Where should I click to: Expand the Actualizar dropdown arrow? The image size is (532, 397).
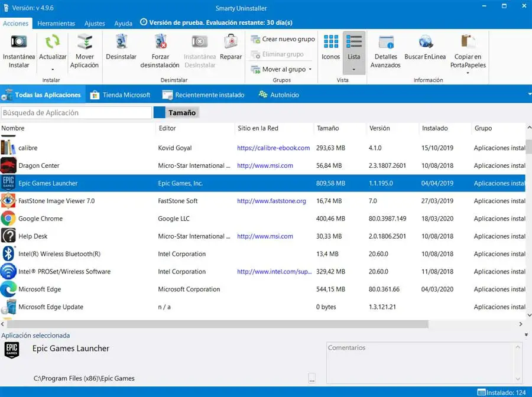point(53,70)
